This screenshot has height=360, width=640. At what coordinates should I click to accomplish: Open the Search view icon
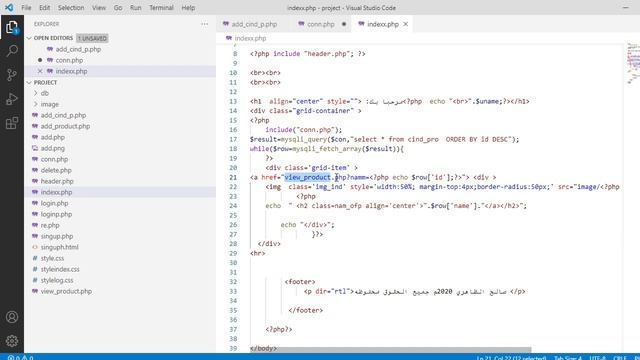point(12,51)
